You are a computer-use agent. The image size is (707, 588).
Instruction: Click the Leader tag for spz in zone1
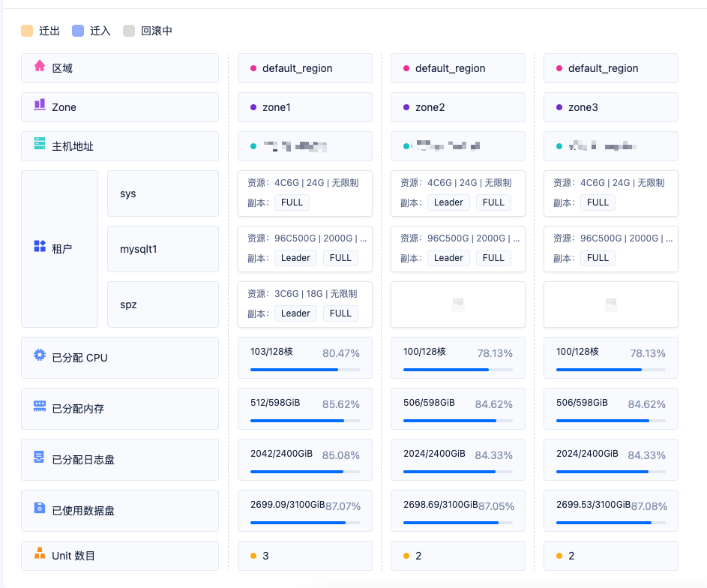click(295, 313)
